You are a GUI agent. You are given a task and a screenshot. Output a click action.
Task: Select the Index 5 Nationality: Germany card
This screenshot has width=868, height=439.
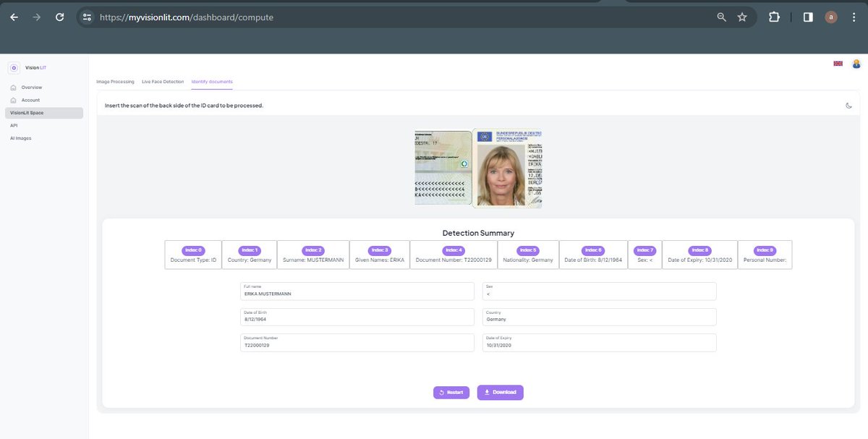pos(528,255)
